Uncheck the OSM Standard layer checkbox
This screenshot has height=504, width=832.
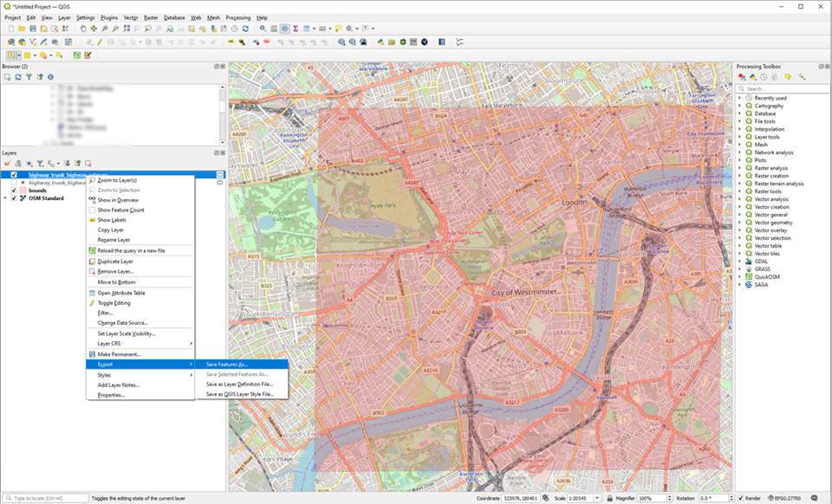[x=14, y=198]
